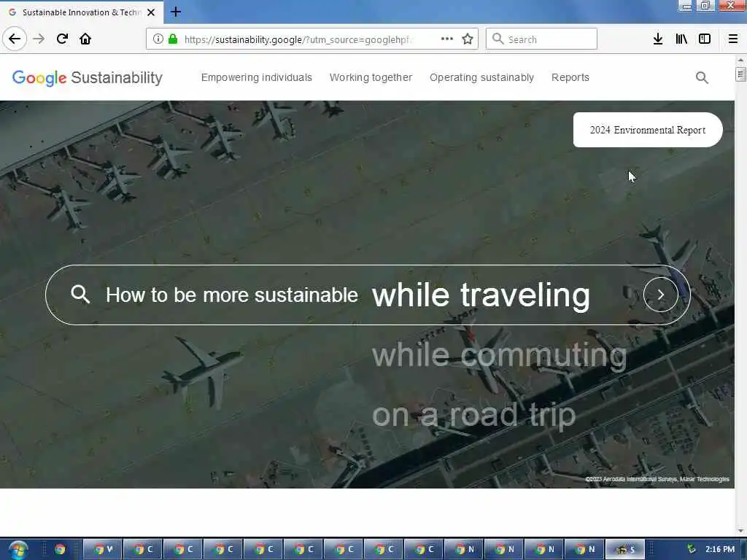Switch to the taskbar window labeled V
747x560 pixels.
[103, 549]
